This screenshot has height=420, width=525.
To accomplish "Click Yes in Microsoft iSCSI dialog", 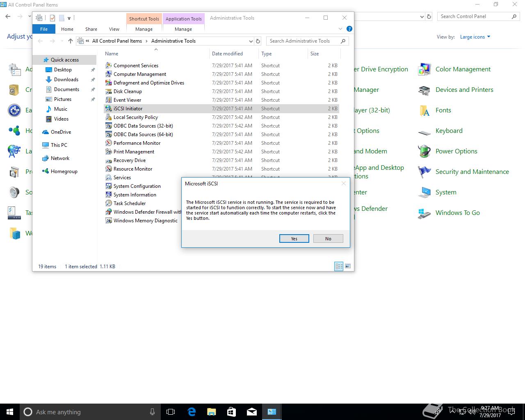I will pos(294,239).
